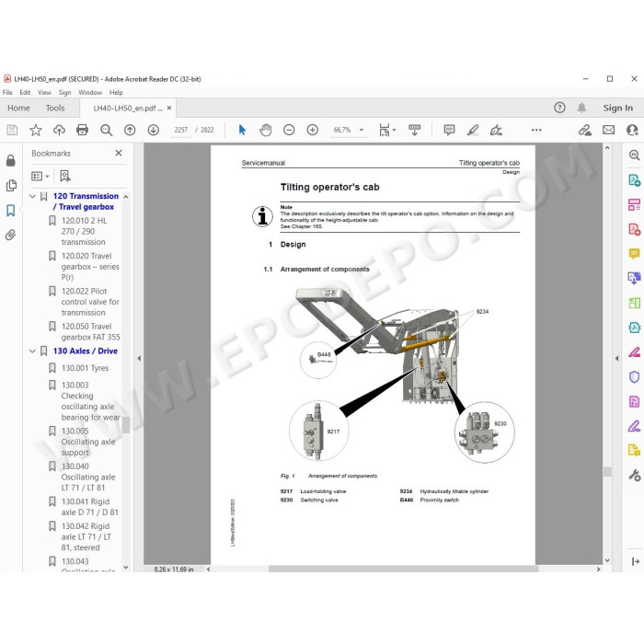Image resolution: width=644 pixels, height=644 pixels.
Task: Go to the previous page arrow
Action: (x=130, y=131)
